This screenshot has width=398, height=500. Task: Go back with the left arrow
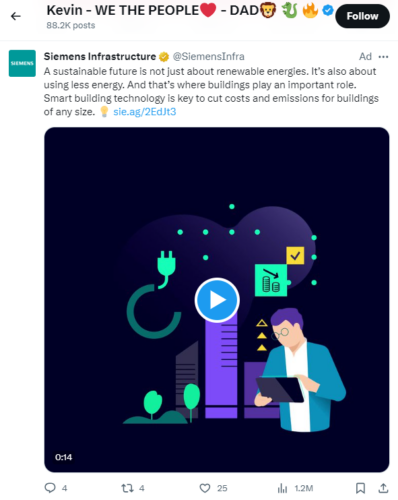pyautogui.click(x=16, y=16)
